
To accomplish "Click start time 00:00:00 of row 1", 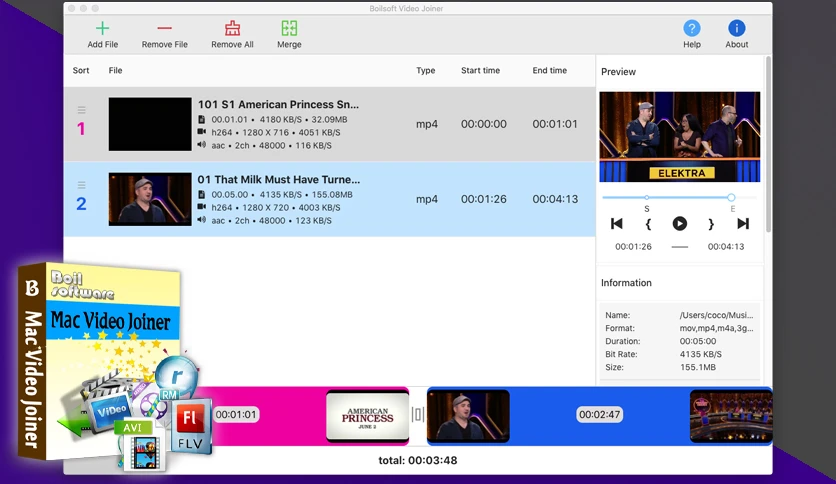I will click(x=484, y=124).
